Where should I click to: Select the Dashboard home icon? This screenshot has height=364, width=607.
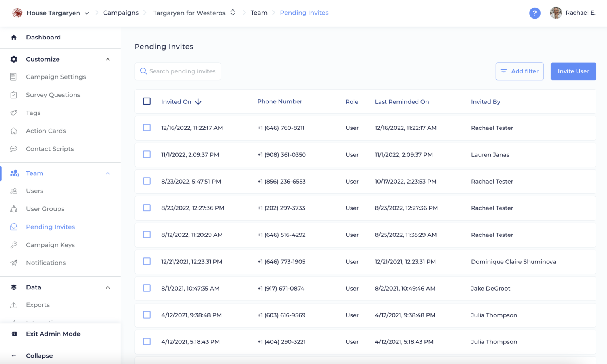[14, 37]
